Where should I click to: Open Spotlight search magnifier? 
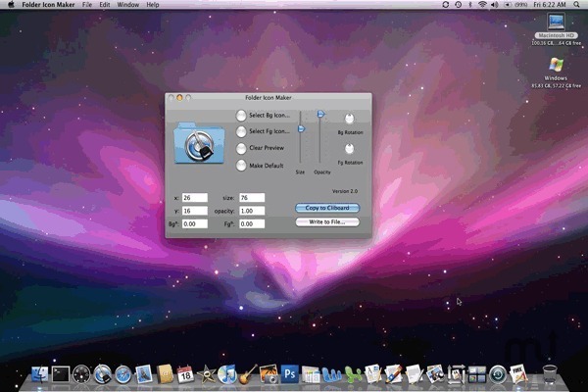(578, 5)
